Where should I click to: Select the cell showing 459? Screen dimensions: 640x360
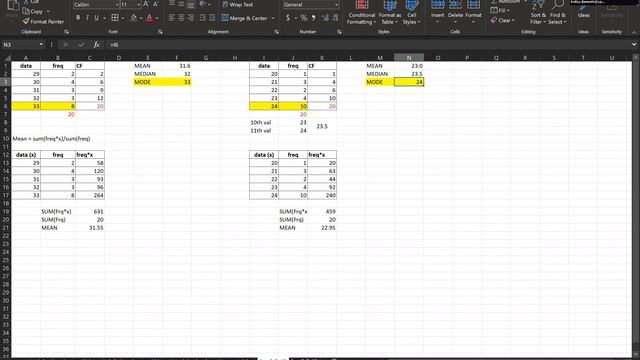click(322, 211)
